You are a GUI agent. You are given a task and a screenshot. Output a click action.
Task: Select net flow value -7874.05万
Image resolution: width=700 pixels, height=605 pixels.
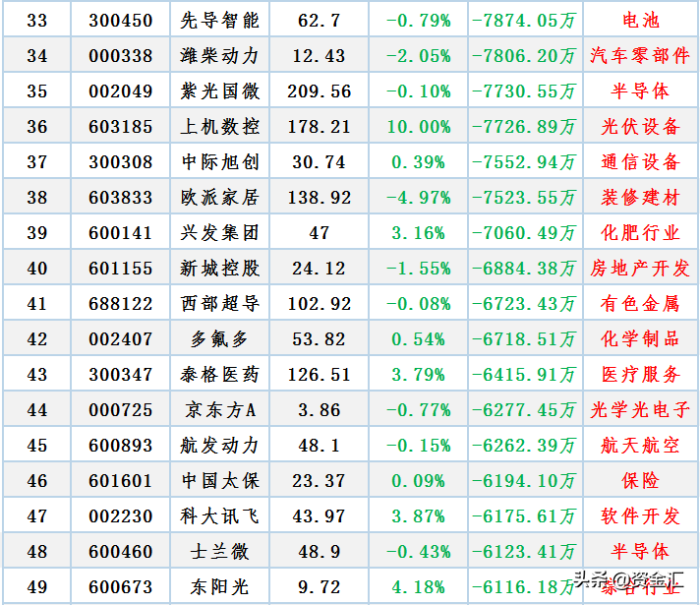tap(524, 21)
